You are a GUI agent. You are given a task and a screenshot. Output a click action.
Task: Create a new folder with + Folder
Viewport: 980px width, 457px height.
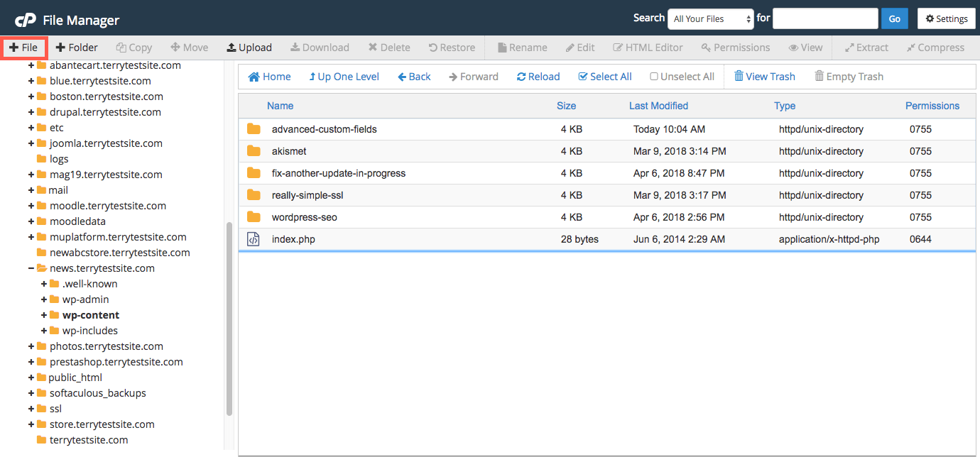(x=77, y=48)
